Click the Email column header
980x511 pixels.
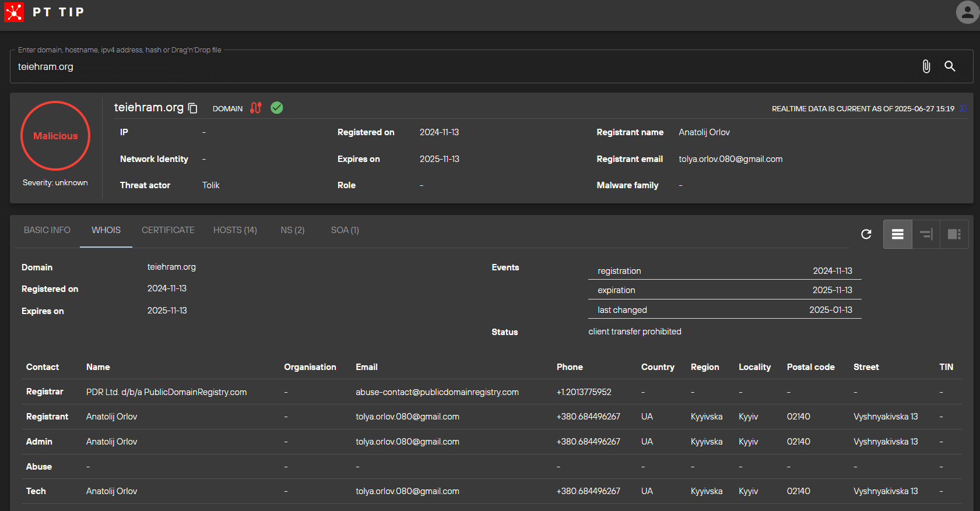point(367,367)
